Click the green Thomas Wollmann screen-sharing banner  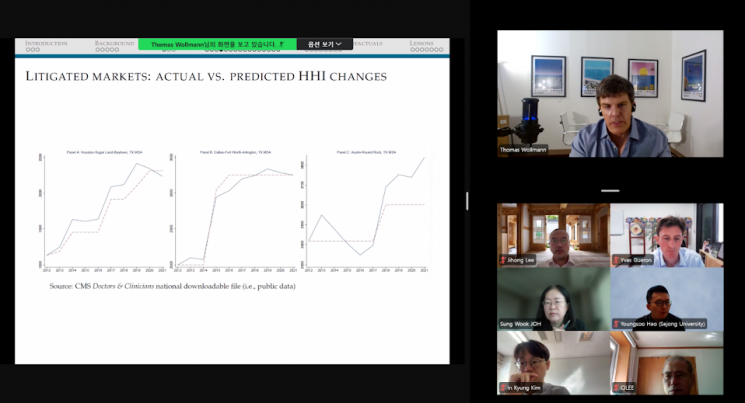click(x=218, y=44)
